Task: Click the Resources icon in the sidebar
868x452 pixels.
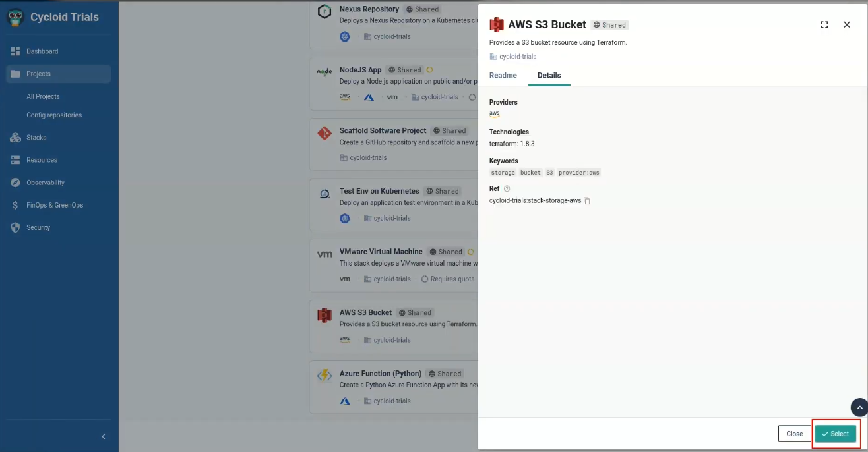Action: (16, 160)
